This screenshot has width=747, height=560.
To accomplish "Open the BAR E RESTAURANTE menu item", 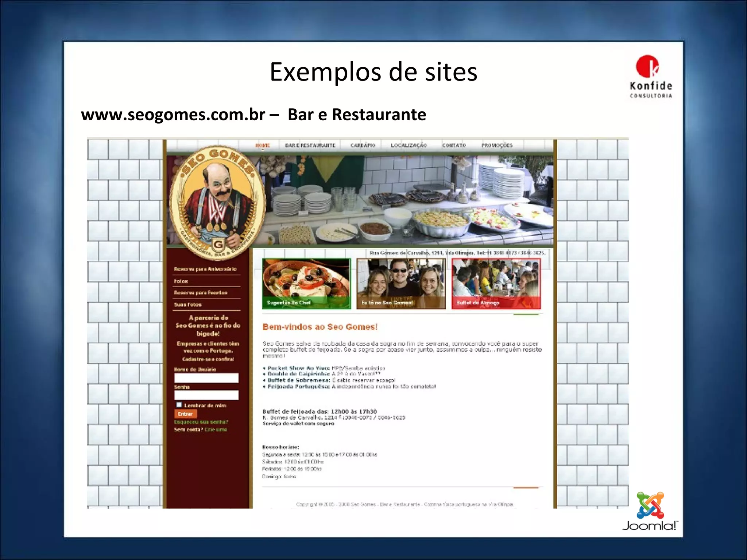I will click(x=310, y=145).
